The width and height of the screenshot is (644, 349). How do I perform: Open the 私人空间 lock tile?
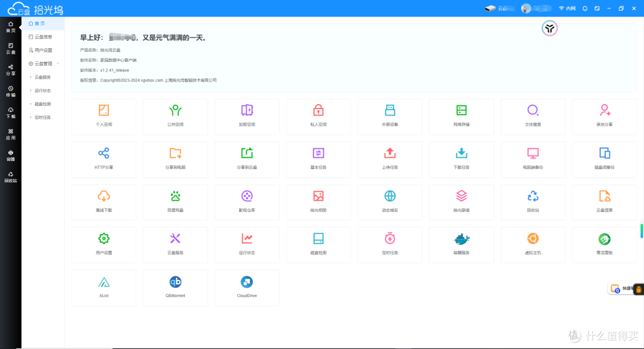[318, 117]
